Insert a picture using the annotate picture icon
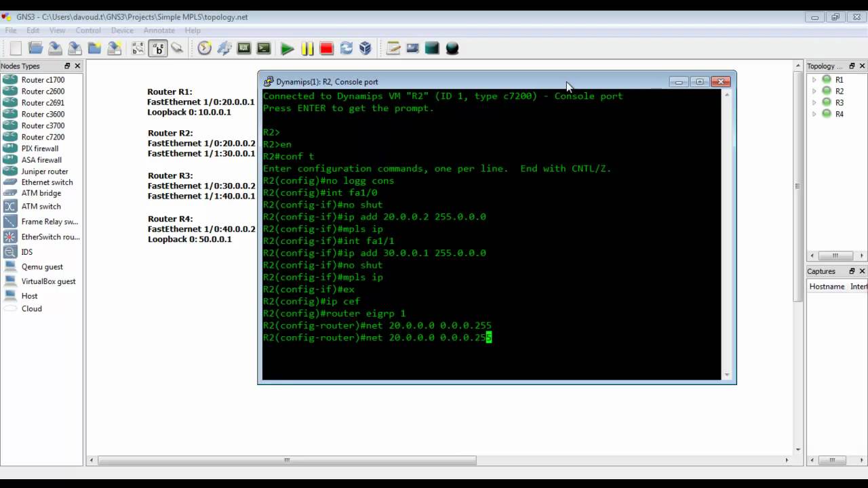The height and width of the screenshot is (488, 868). point(412,48)
